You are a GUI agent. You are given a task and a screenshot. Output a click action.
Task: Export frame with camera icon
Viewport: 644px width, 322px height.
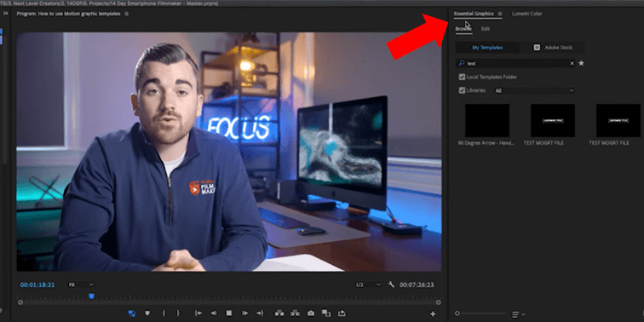pos(311,313)
